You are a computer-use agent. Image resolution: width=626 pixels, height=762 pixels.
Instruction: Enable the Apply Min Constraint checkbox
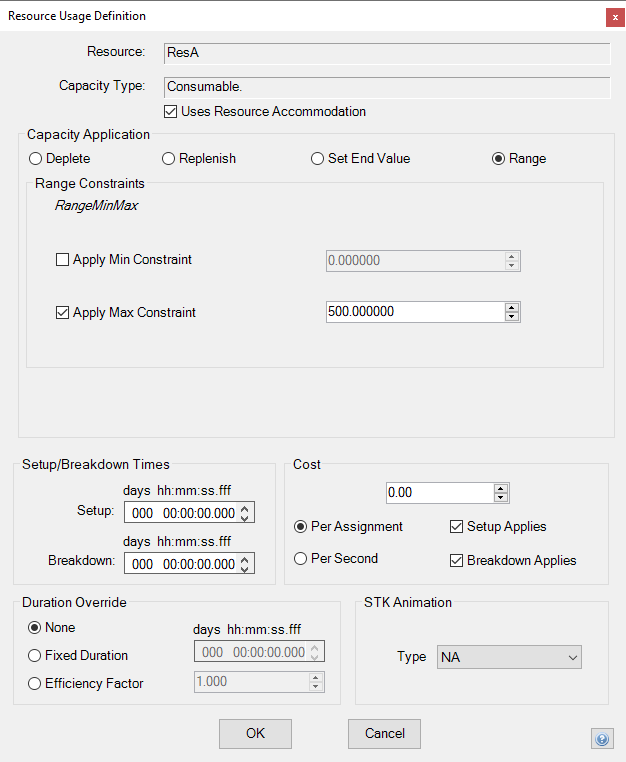pos(63,260)
